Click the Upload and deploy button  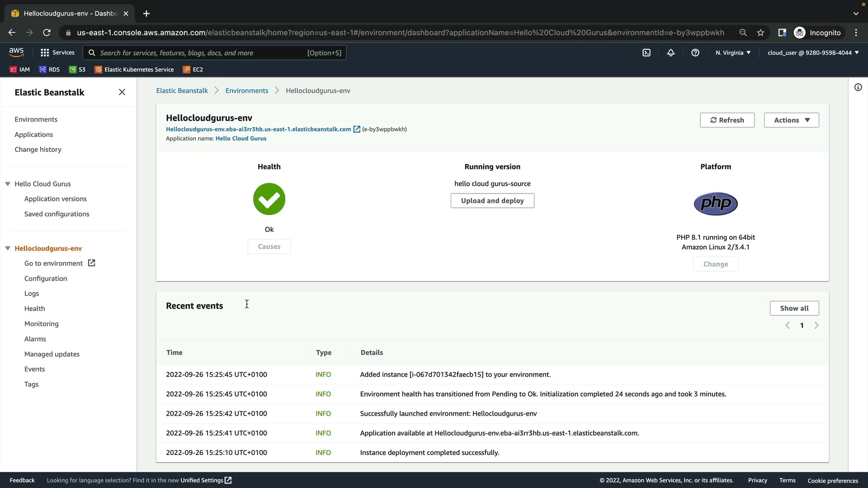coord(492,201)
